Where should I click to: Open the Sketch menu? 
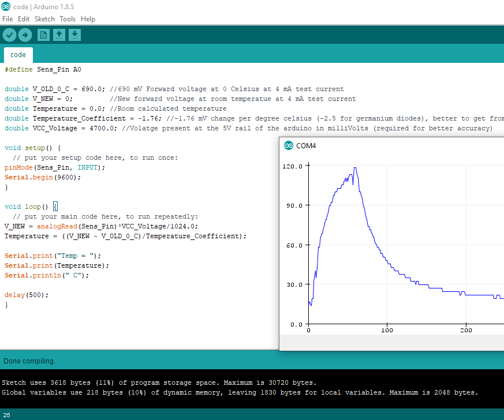click(x=44, y=19)
